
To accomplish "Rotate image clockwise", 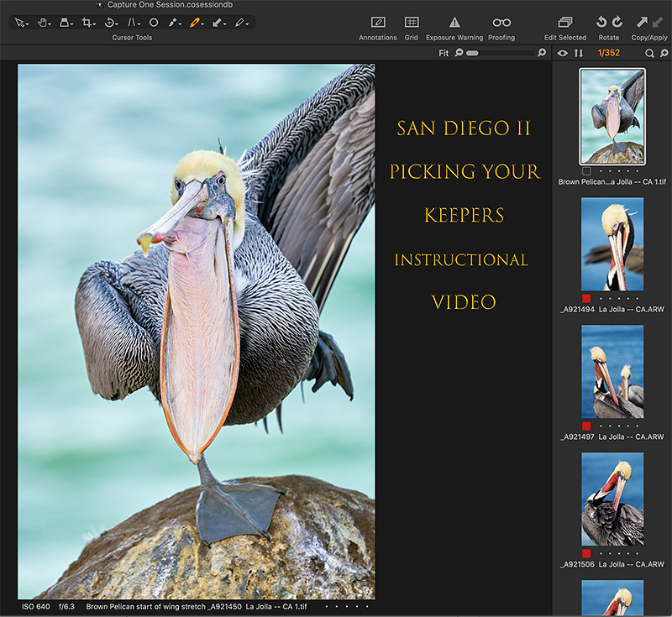I will [617, 22].
